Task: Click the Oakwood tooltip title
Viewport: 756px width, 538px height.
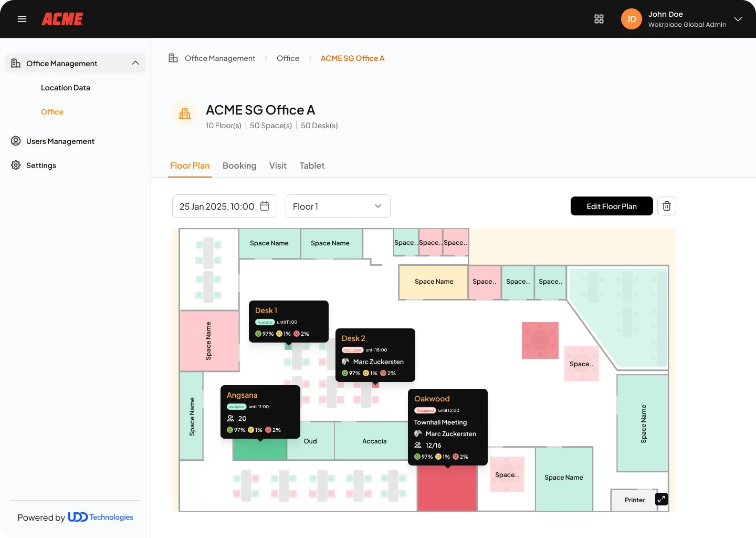Action: [432, 399]
